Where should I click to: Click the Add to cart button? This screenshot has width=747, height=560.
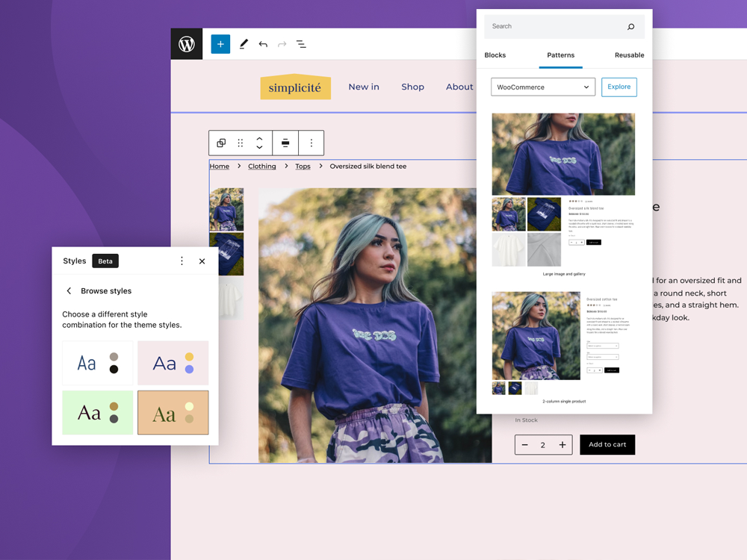pyautogui.click(x=607, y=445)
